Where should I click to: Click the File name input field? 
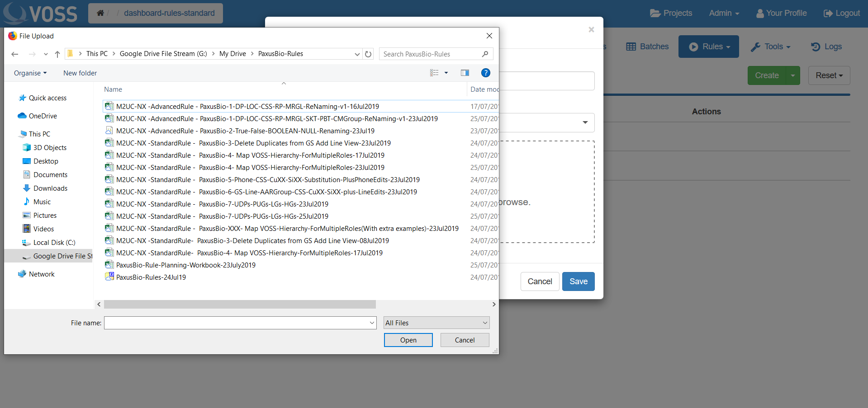pyautogui.click(x=235, y=323)
